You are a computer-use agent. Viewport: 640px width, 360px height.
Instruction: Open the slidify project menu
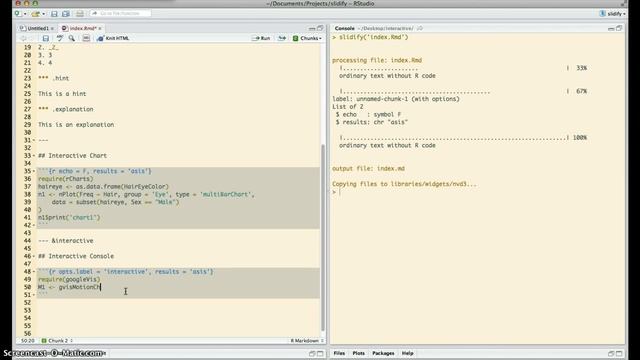point(613,13)
